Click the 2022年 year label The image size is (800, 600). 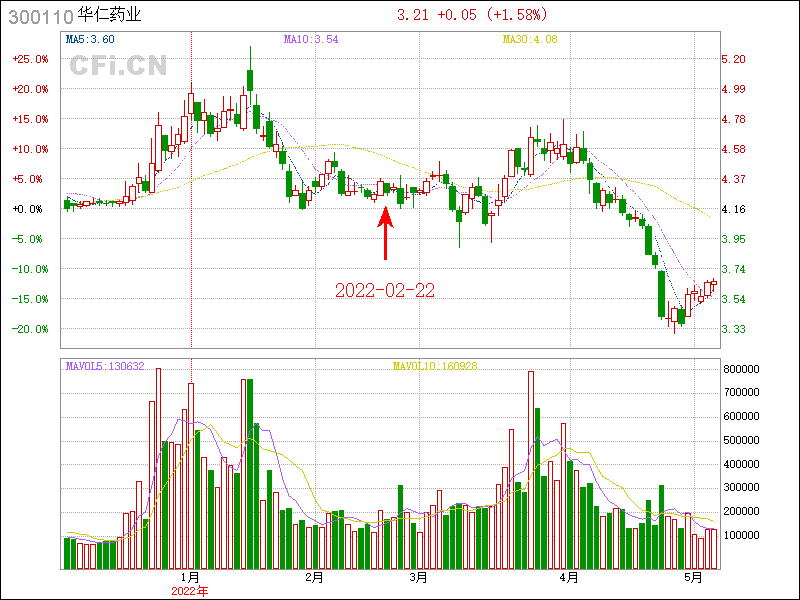190,591
